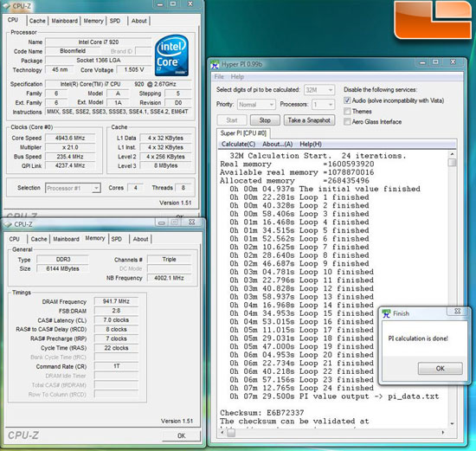Open the Memory tab in upper CPU-Z window

93,21
